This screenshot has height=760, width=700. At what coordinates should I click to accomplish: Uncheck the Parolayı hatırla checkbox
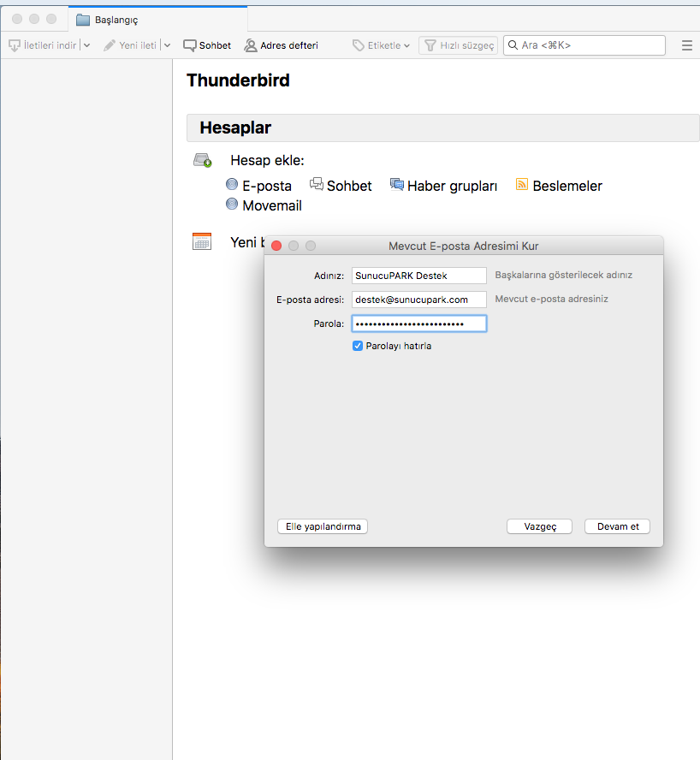coord(358,346)
